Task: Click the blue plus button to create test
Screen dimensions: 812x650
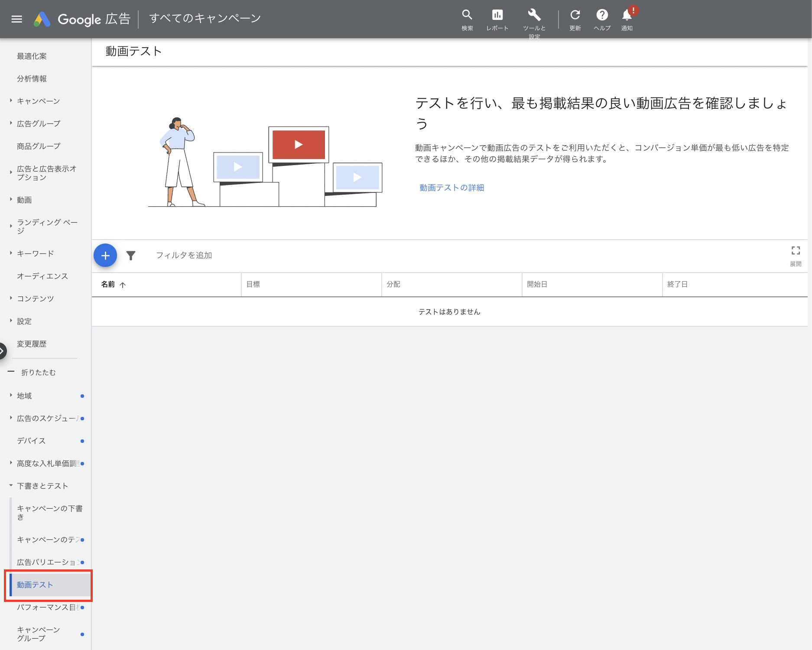Action: click(x=105, y=256)
